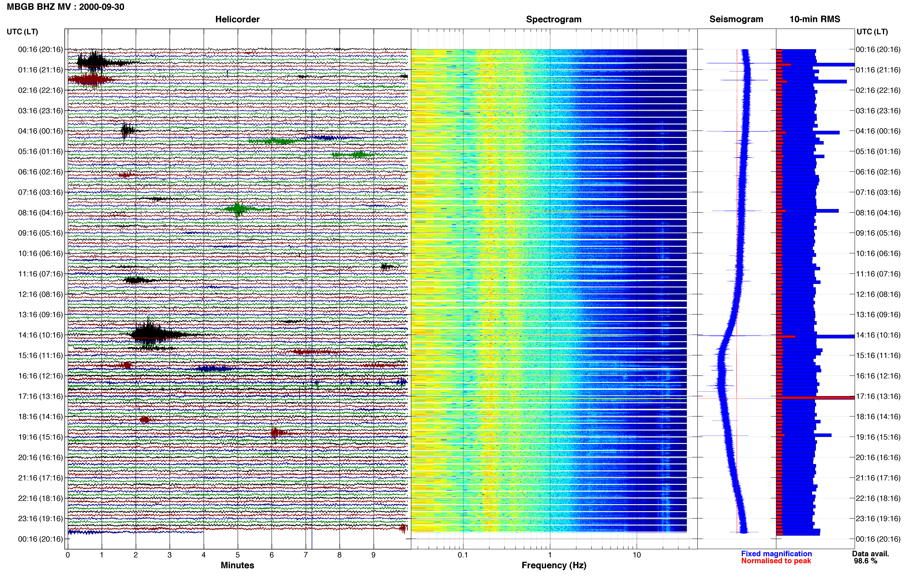Screen dimensions: 924x578
Task: Click the 'Fixed magnification' legend text
Action: 776,554
